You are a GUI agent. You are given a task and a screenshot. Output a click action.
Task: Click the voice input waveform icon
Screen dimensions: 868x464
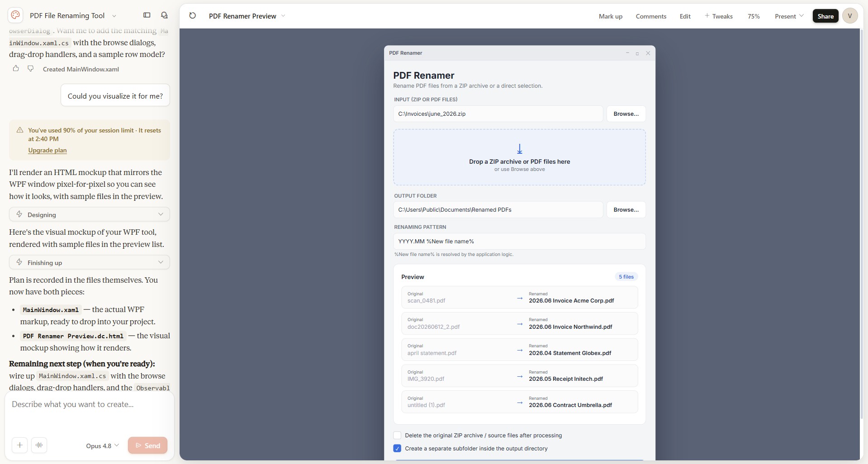click(39, 445)
